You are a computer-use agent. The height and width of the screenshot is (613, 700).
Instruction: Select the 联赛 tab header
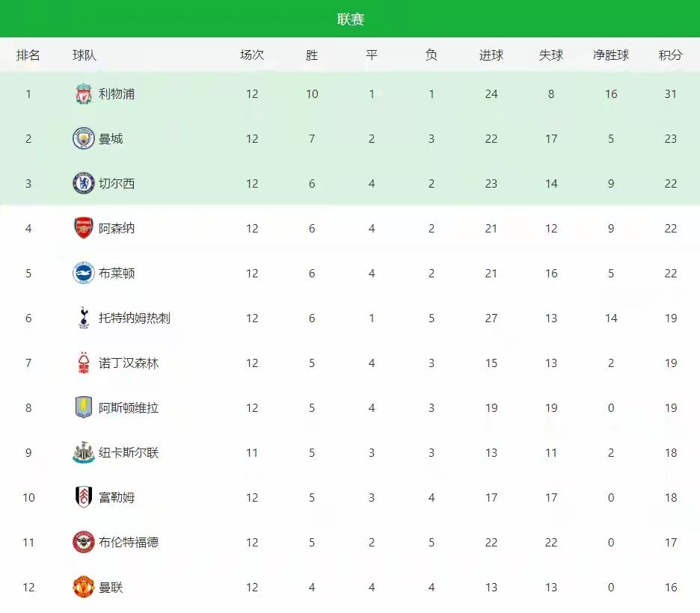(x=350, y=19)
